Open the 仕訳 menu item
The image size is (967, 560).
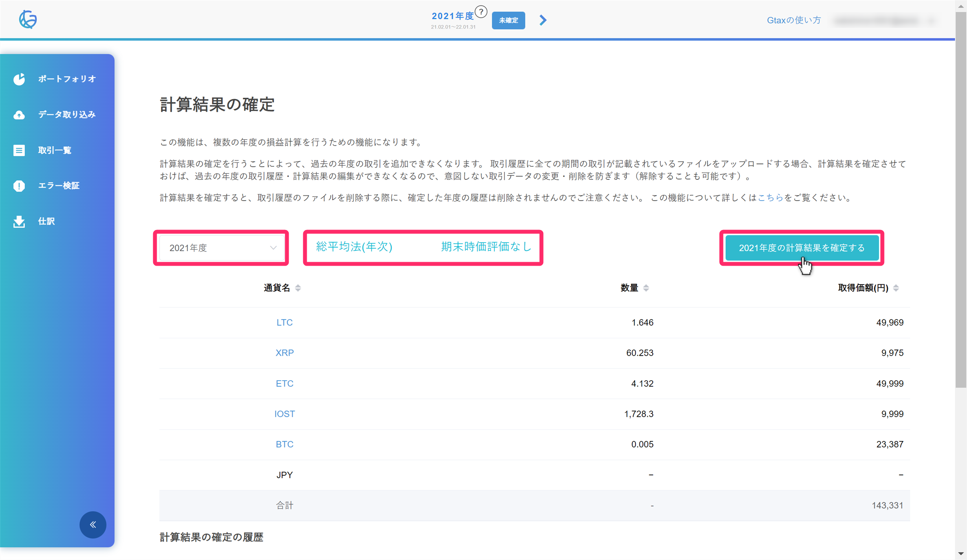(x=46, y=221)
